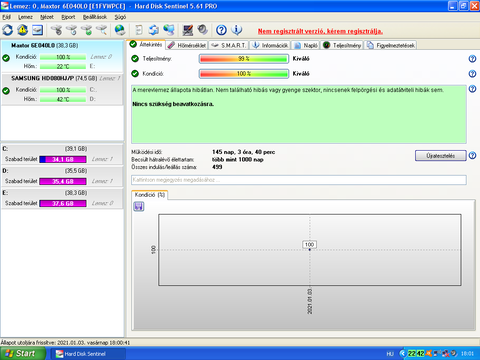This screenshot has height=360, width=480.
Task: Open the Nézet menu
Action: [47, 17]
